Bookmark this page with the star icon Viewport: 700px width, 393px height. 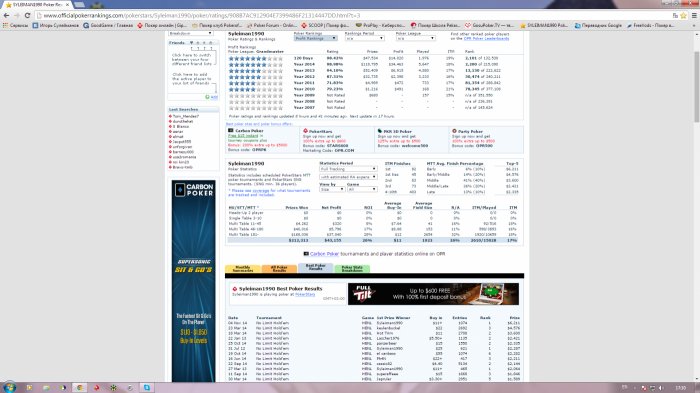(683, 15)
